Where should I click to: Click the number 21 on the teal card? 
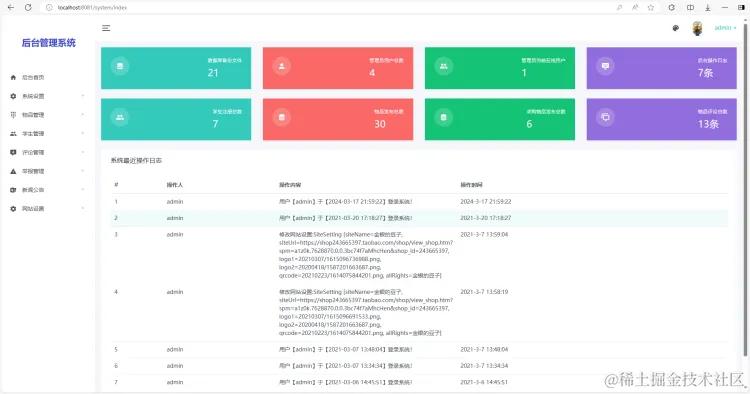[213, 73]
